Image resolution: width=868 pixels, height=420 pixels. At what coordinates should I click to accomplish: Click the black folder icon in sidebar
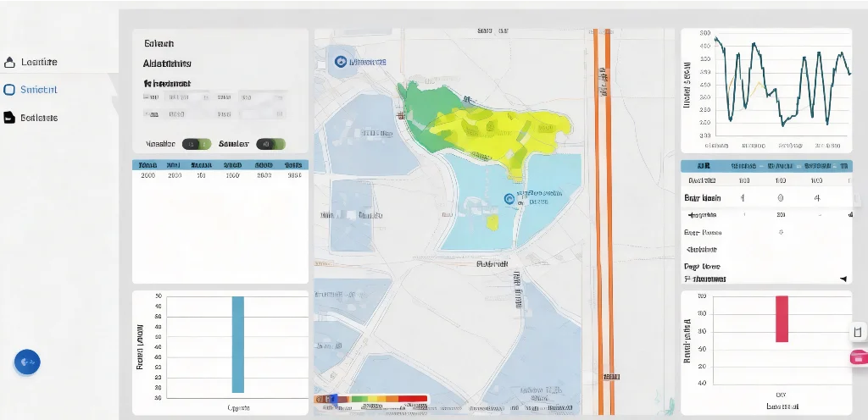tap(10, 118)
